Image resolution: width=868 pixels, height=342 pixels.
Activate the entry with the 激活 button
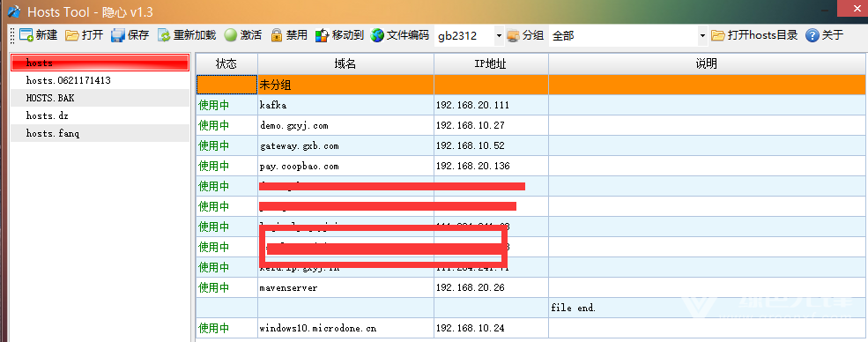[x=230, y=35]
